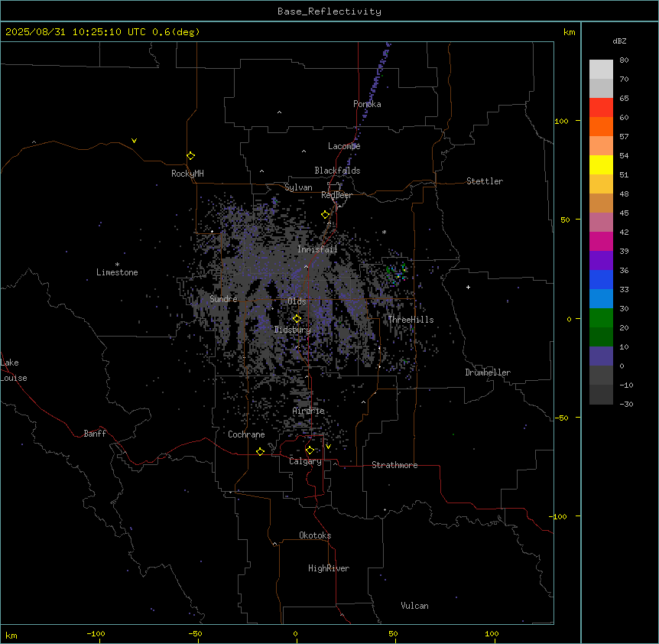
Task: Click the Base_Reflectivity title text
Action: pos(329,11)
